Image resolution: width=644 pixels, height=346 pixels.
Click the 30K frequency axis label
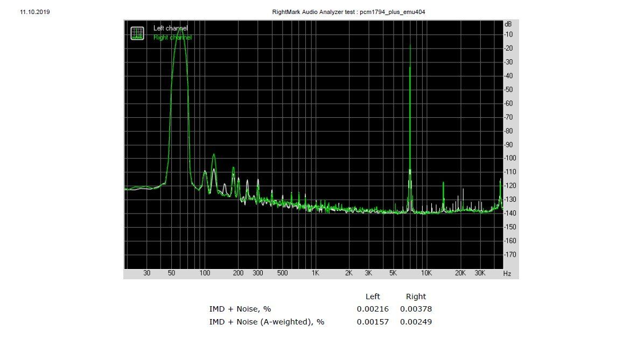coord(480,273)
